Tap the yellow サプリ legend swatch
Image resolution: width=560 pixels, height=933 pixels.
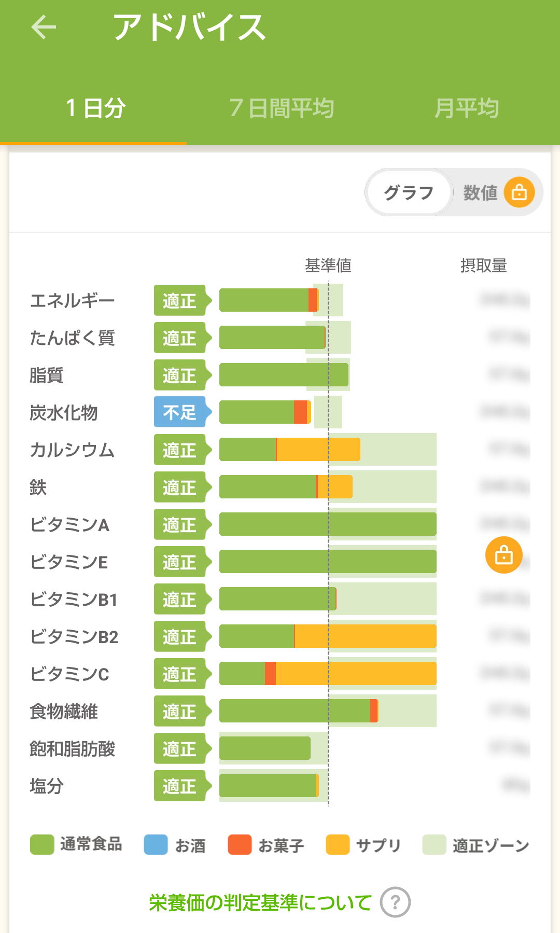coord(338,844)
